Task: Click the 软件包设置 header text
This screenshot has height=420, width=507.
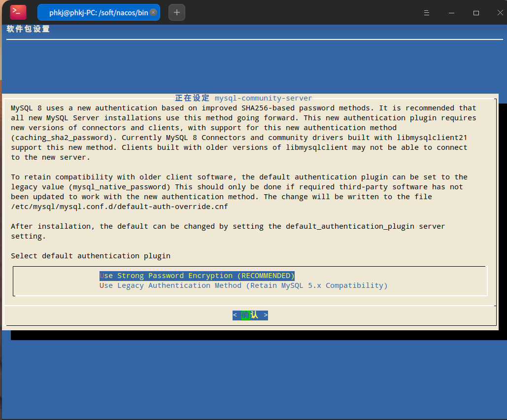Action: tap(28, 29)
